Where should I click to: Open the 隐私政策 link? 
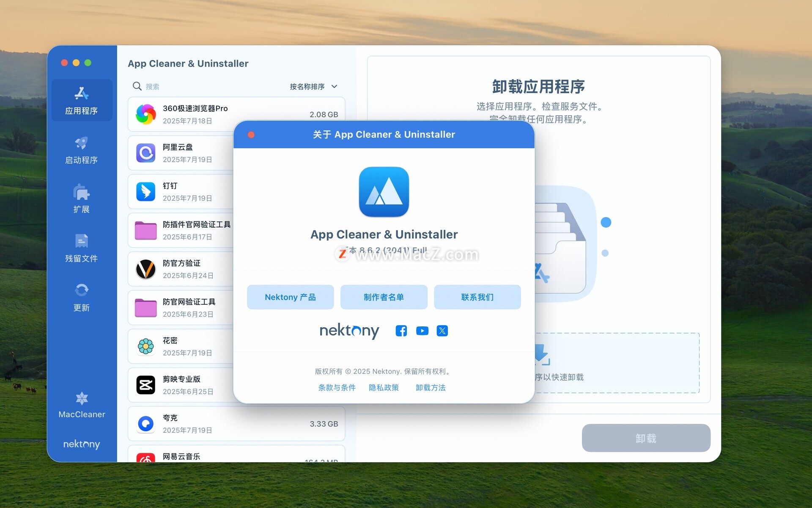384,387
